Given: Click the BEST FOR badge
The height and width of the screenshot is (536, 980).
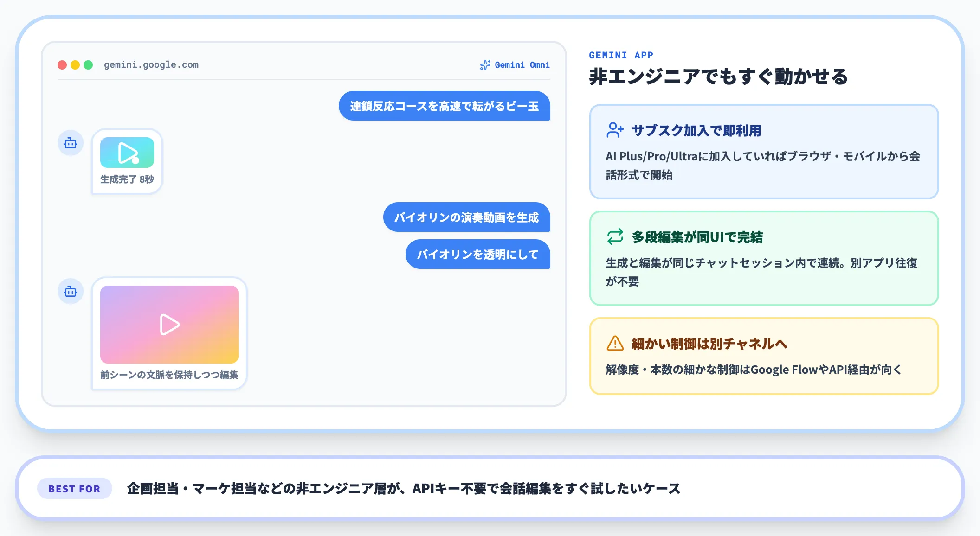Looking at the screenshot, I should point(74,489).
